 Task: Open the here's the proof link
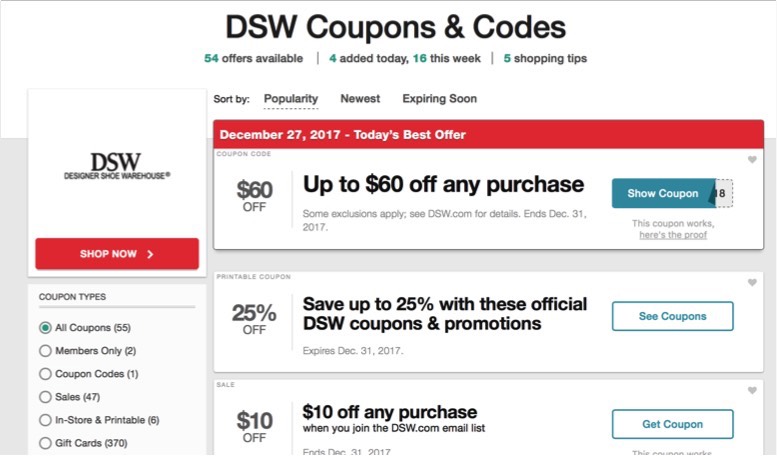(x=673, y=235)
